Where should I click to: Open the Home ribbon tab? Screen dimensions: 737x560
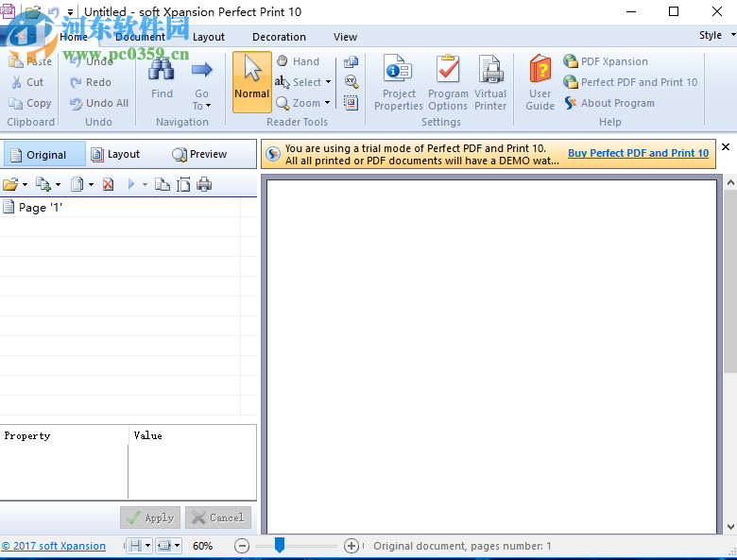(x=74, y=37)
